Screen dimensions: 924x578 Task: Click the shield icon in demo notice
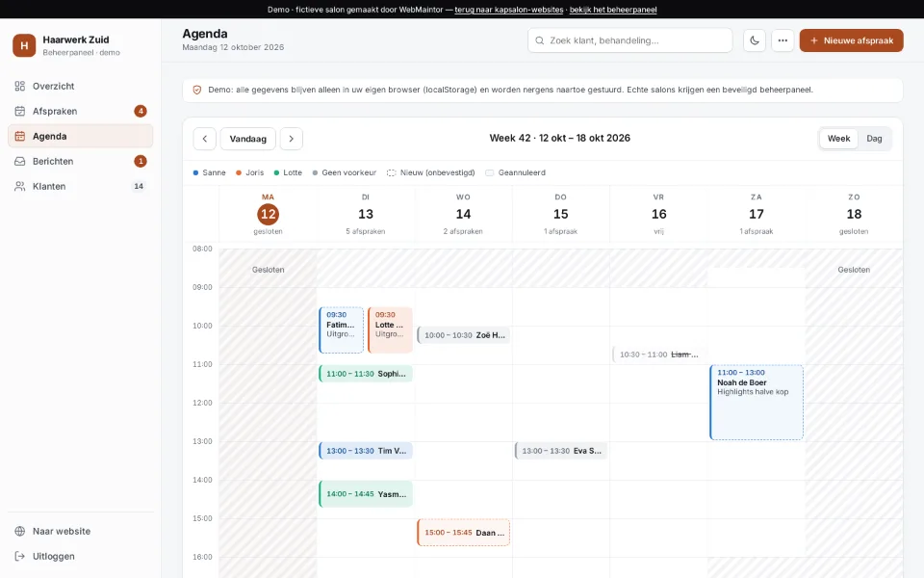click(197, 91)
